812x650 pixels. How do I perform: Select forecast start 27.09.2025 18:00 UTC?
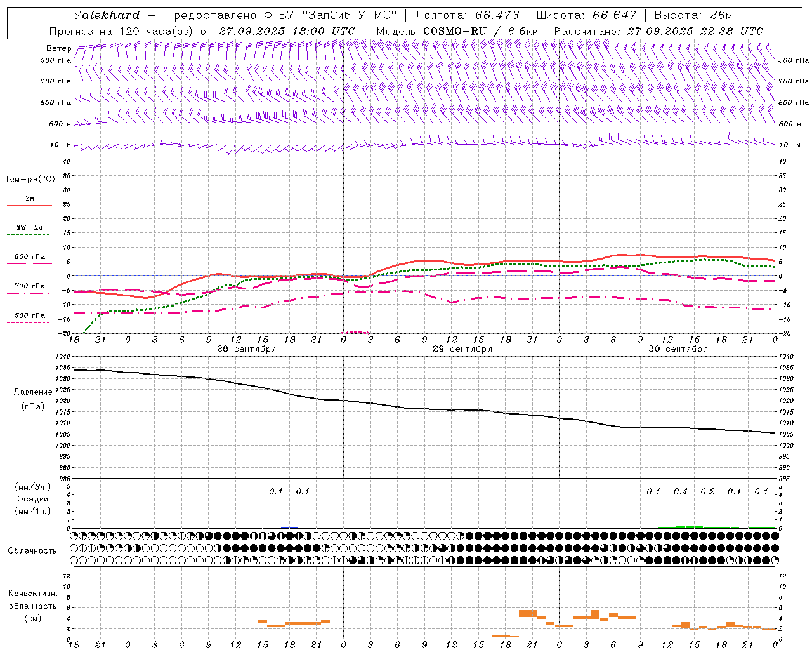pyautogui.click(x=287, y=31)
